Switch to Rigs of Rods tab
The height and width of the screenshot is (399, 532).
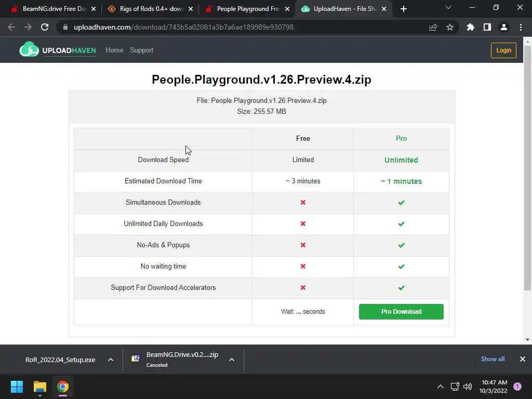point(150,9)
